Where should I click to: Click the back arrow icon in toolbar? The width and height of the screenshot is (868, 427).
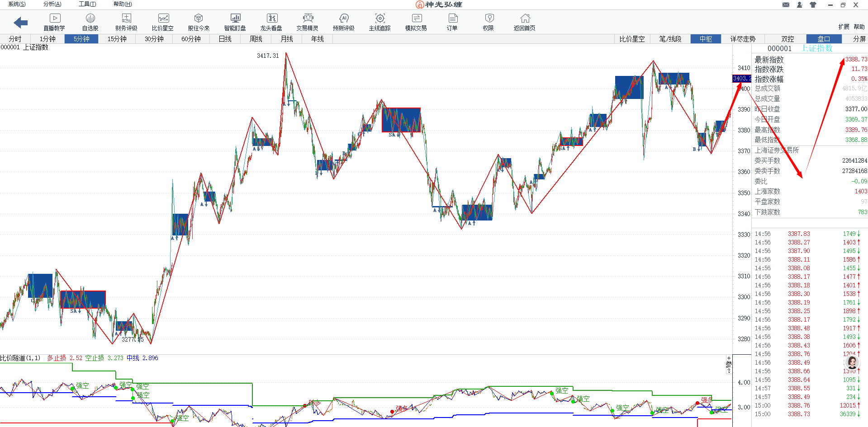[21, 22]
